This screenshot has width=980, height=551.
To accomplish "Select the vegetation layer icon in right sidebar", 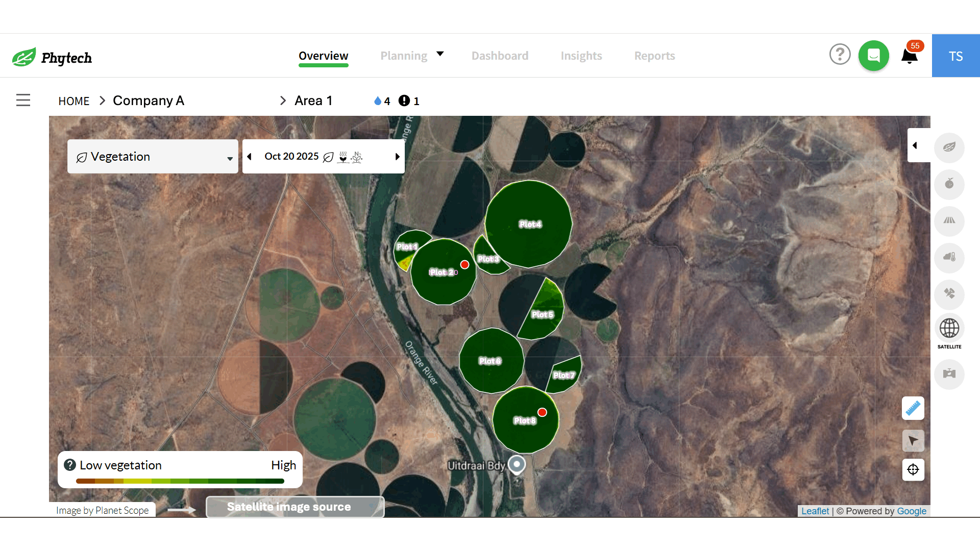I will pos(949,147).
